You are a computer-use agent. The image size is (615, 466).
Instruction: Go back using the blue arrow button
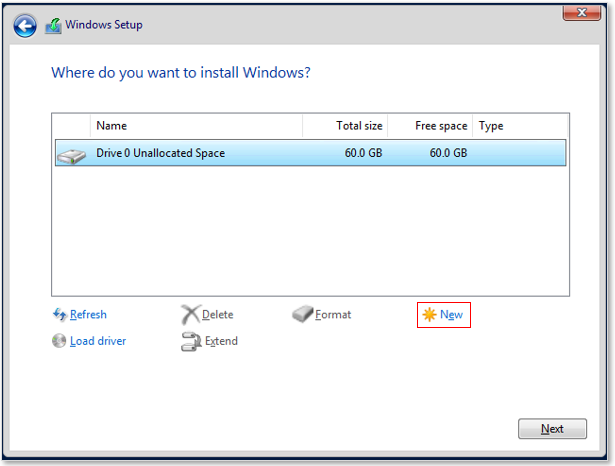pos(25,26)
